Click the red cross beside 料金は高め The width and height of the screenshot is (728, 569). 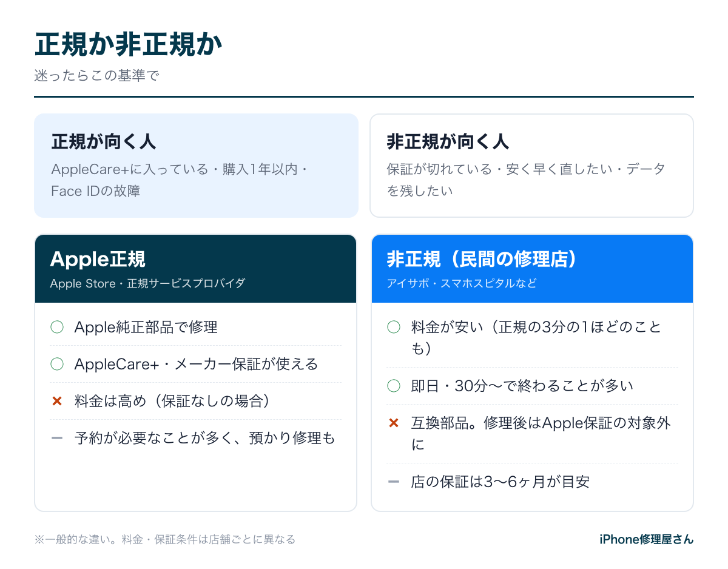tap(57, 401)
